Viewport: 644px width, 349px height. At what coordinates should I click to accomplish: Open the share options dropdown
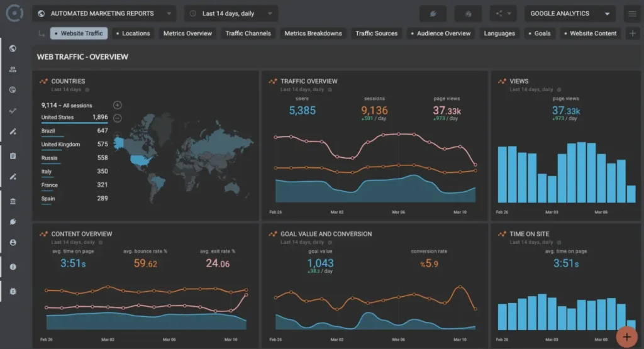coord(502,14)
